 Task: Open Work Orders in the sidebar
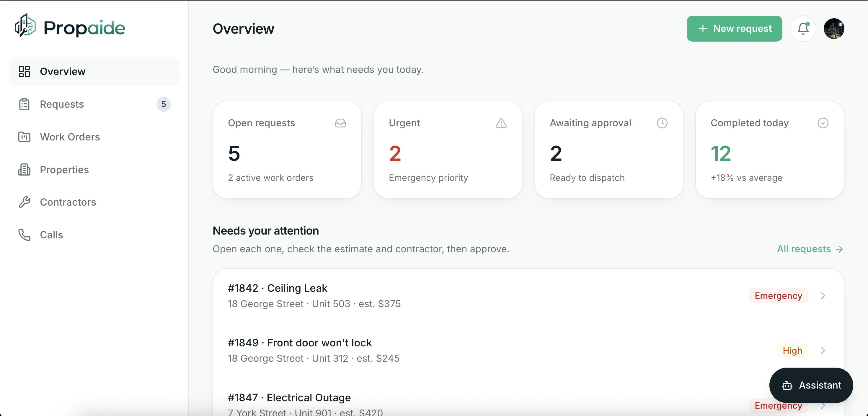click(94, 137)
